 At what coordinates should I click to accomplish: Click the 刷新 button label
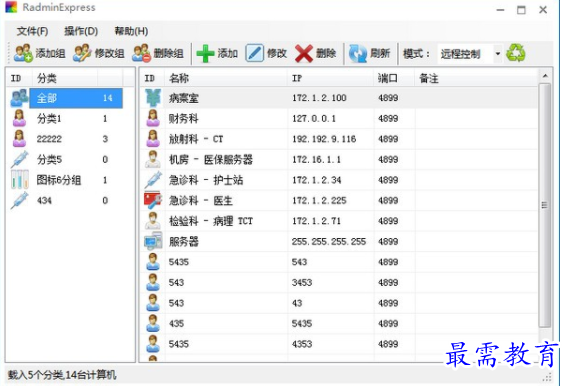380,54
